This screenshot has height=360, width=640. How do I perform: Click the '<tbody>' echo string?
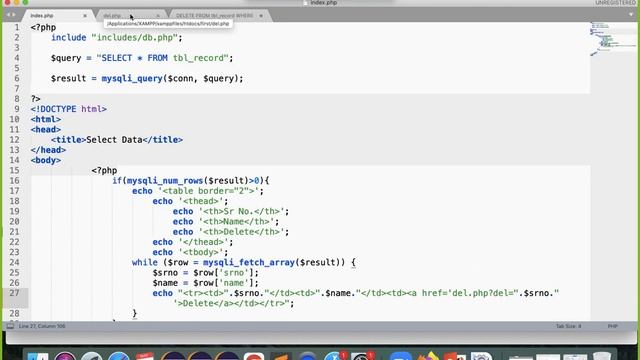pos(200,252)
